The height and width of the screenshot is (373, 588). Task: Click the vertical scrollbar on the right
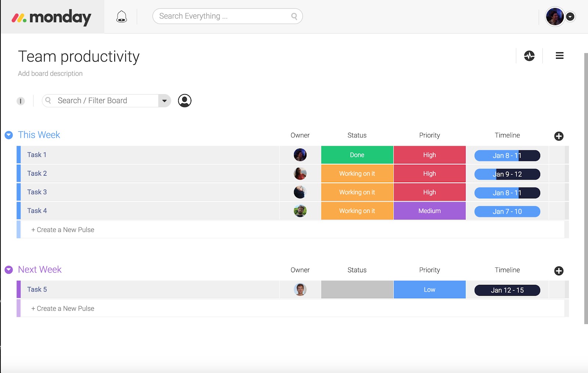pos(586,188)
